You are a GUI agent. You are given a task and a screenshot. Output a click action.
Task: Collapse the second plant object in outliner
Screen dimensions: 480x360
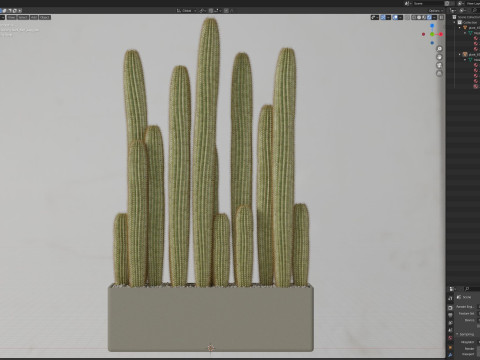[x=460, y=54]
